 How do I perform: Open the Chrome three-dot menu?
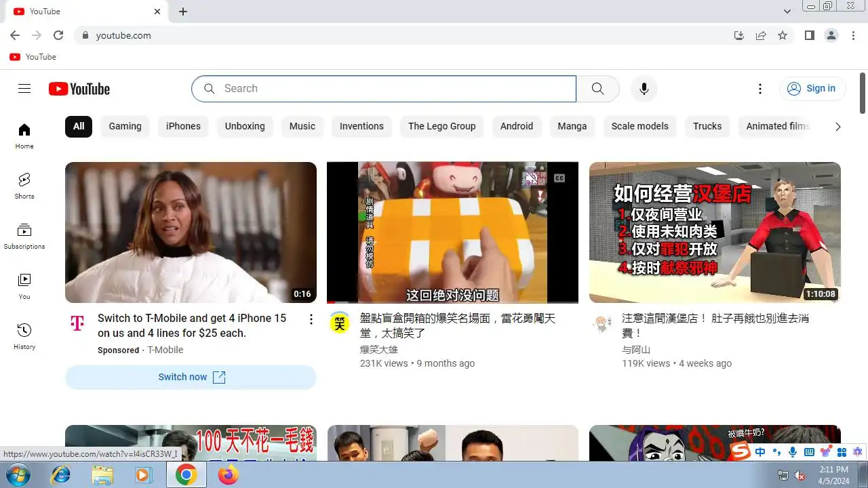[x=853, y=35]
